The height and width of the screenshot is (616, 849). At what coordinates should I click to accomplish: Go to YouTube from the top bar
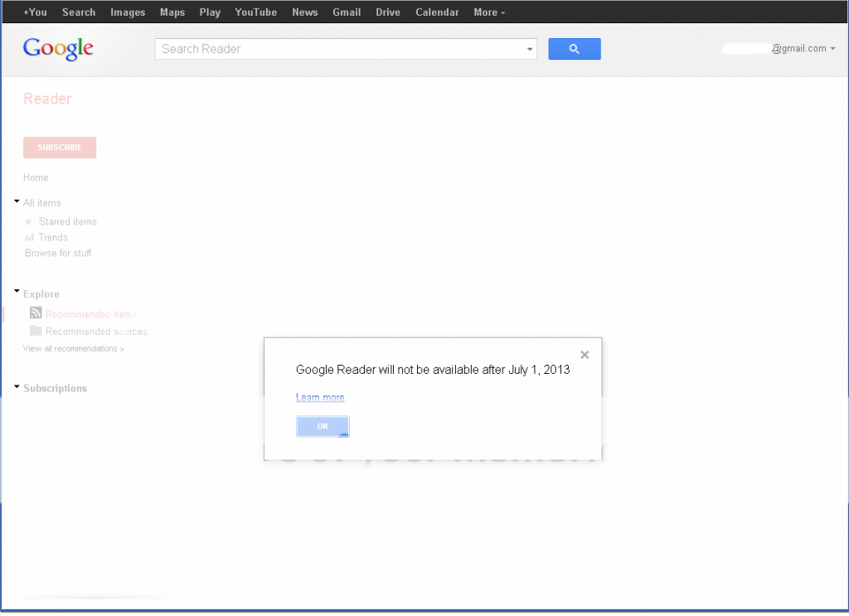pyautogui.click(x=255, y=12)
